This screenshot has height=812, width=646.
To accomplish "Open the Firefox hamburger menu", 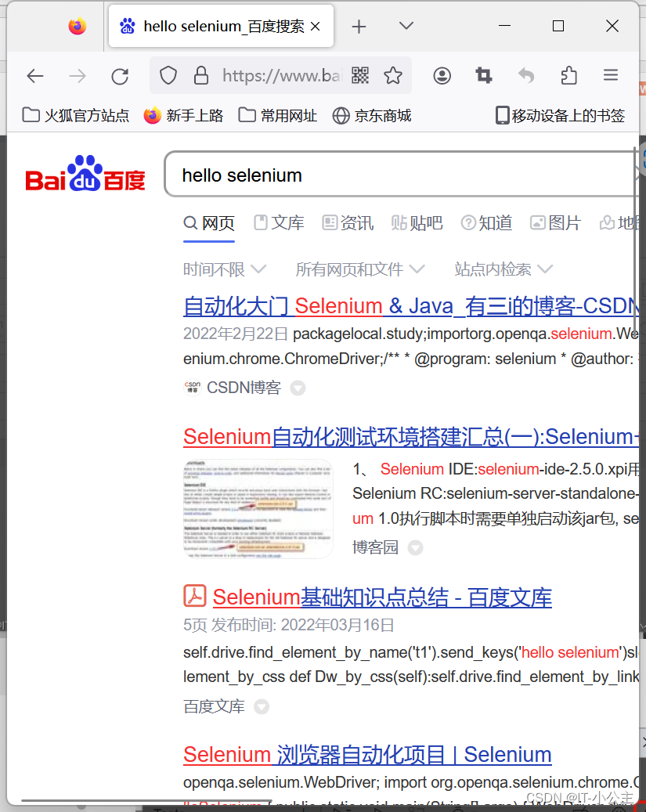I will (x=611, y=75).
